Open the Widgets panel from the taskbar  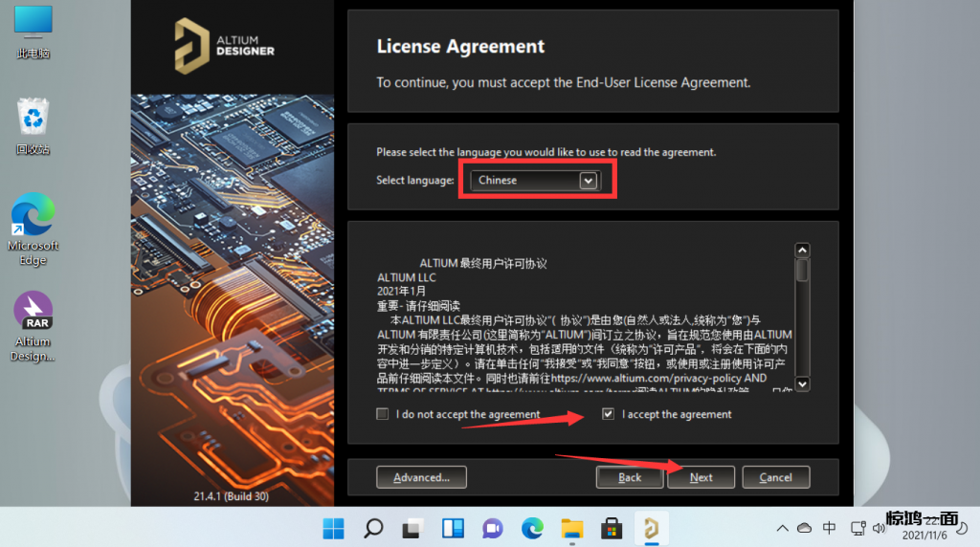(453, 528)
